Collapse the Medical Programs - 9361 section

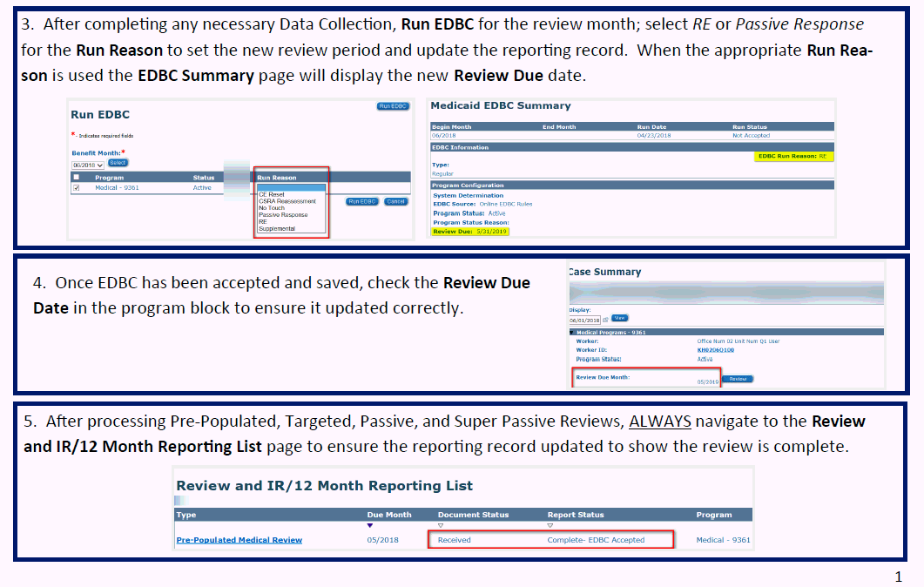pyautogui.click(x=571, y=332)
